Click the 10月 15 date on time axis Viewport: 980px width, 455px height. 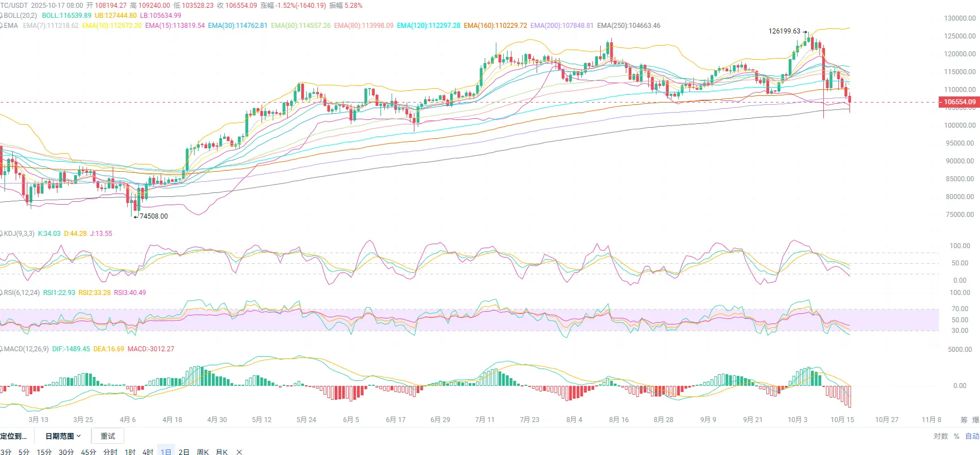[x=842, y=420]
